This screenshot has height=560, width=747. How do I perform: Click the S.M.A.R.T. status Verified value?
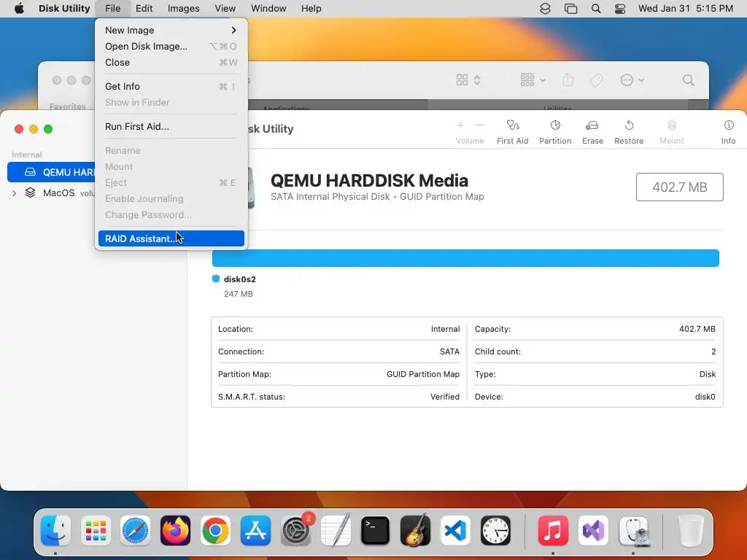click(x=444, y=397)
